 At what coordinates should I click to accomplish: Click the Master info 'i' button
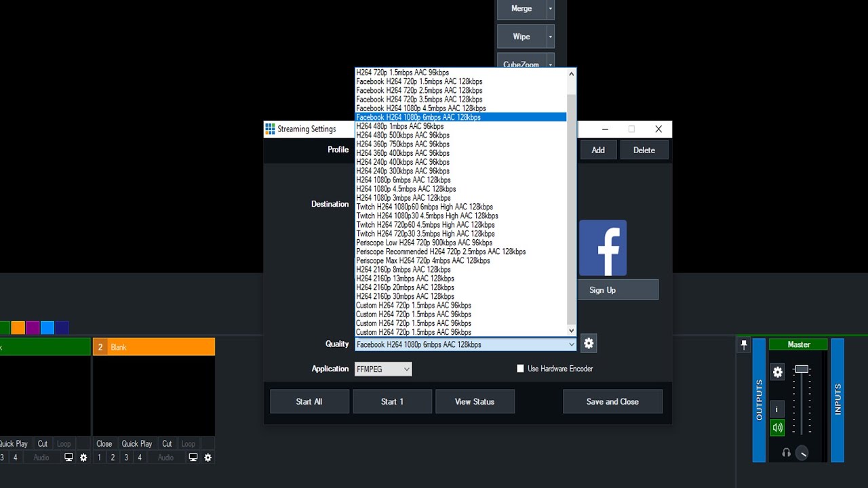tap(778, 409)
